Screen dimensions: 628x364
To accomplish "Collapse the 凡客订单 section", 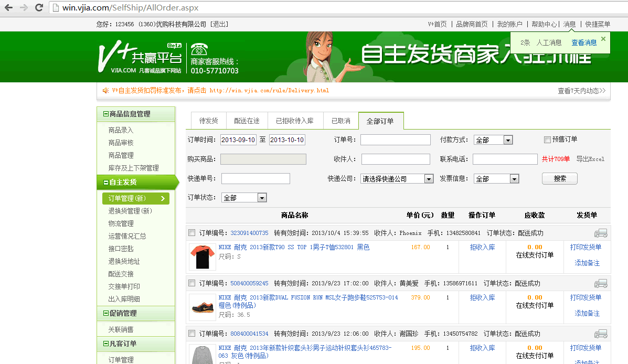I will coord(106,344).
